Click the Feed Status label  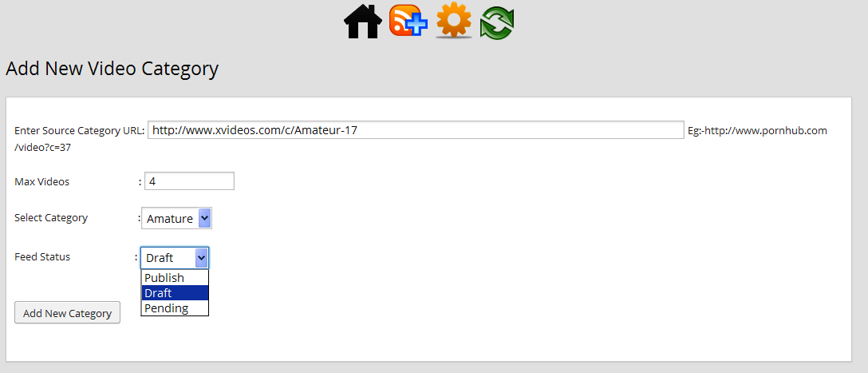click(x=42, y=257)
